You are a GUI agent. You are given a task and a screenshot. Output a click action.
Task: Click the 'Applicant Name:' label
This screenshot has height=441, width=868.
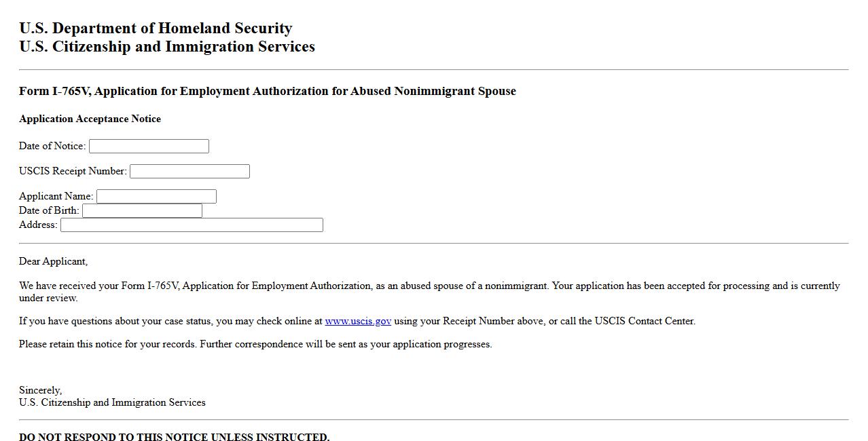point(56,197)
